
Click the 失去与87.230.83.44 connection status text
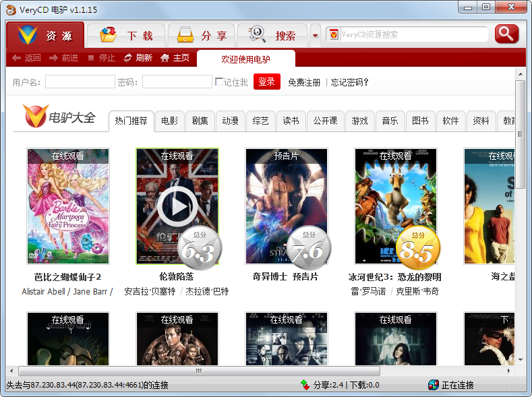88,385
